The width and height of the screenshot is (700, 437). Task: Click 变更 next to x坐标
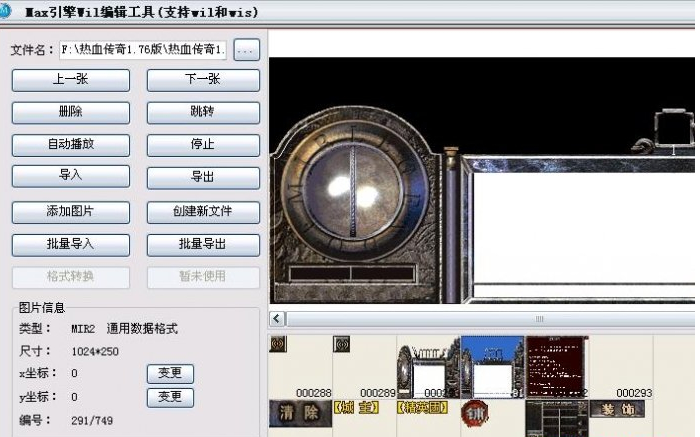170,373
